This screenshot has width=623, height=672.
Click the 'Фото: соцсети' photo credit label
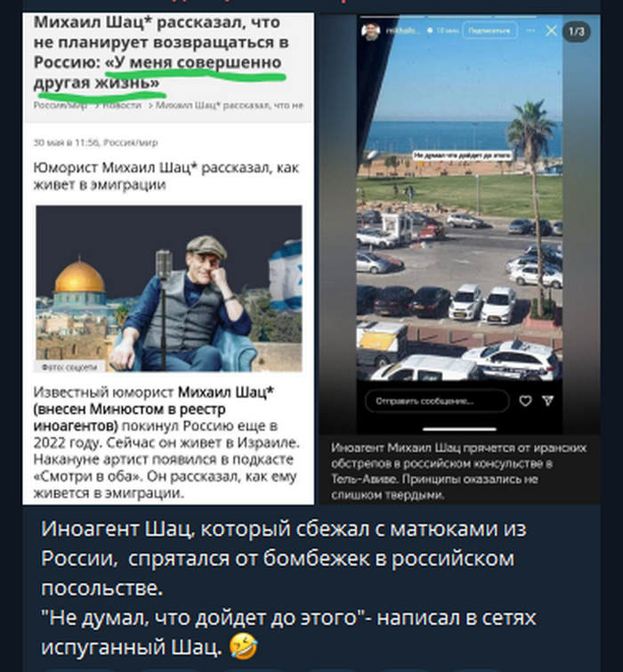69,367
